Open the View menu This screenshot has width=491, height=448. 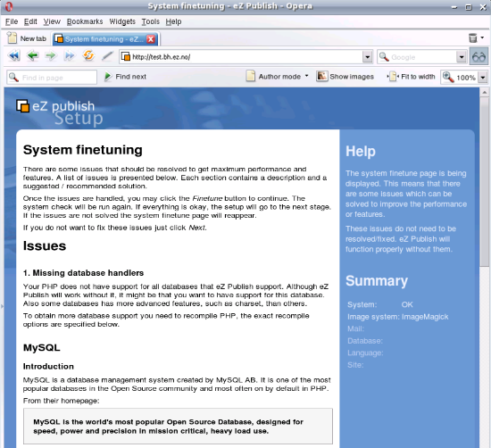52,21
